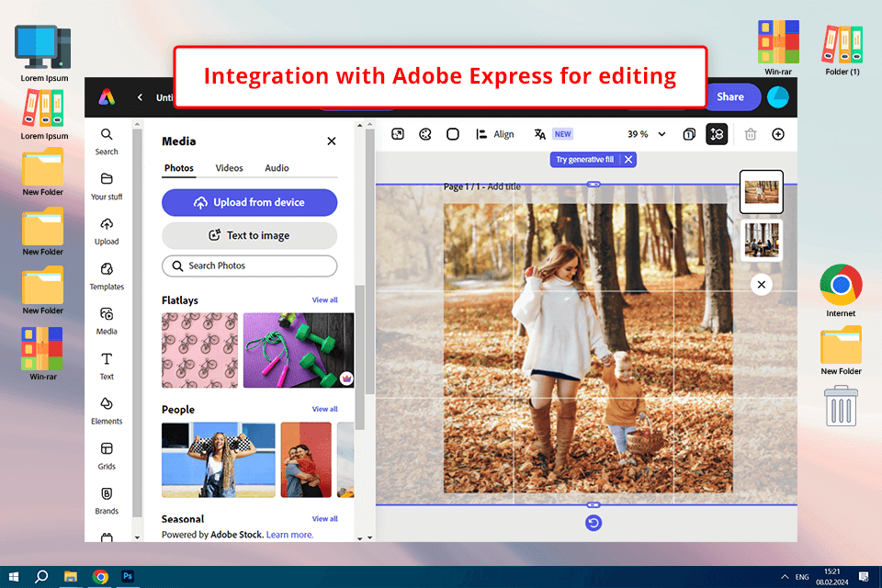
Task: Select the pink bicycle pattern photo
Action: (x=199, y=350)
